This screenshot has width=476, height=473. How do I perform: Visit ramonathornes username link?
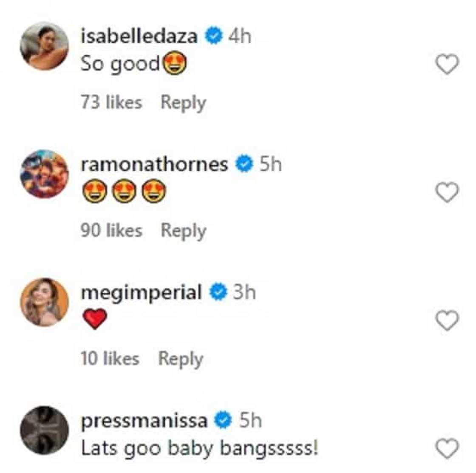(x=154, y=164)
